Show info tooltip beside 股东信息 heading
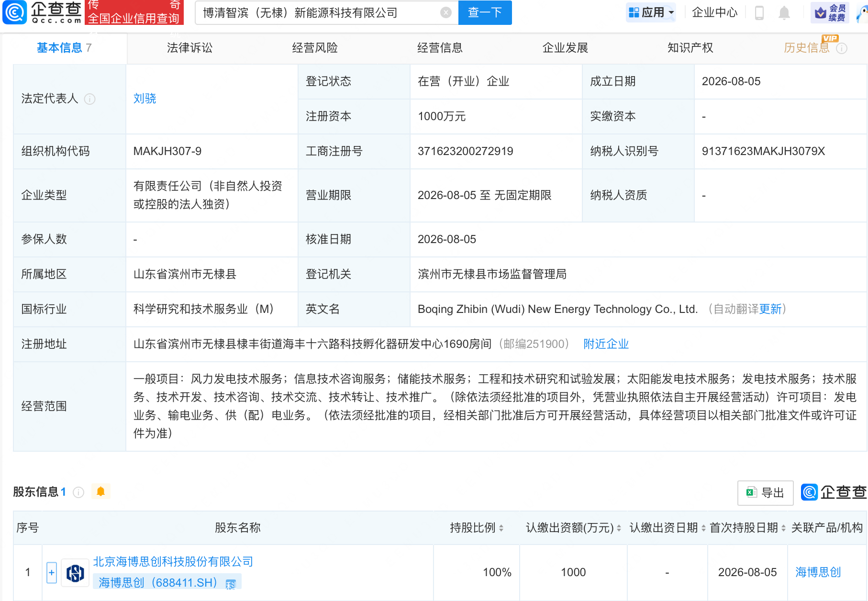Image resolution: width=868 pixels, height=601 pixels. coord(78,492)
